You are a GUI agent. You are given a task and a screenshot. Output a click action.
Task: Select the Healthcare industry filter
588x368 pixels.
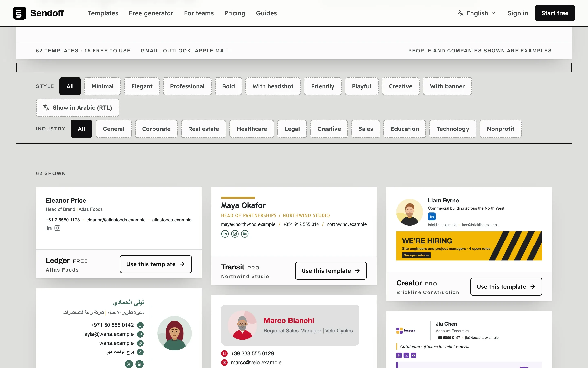pyautogui.click(x=252, y=129)
